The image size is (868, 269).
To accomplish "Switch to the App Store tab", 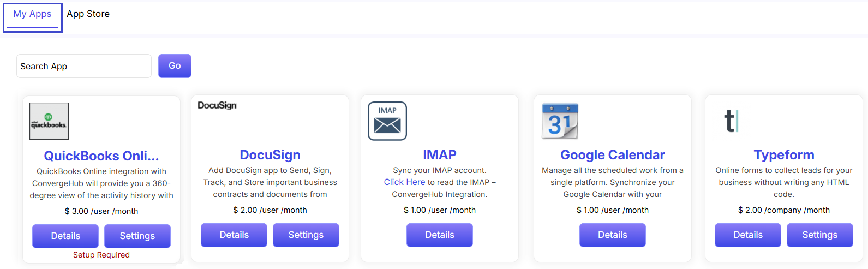I will click(x=88, y=14).
